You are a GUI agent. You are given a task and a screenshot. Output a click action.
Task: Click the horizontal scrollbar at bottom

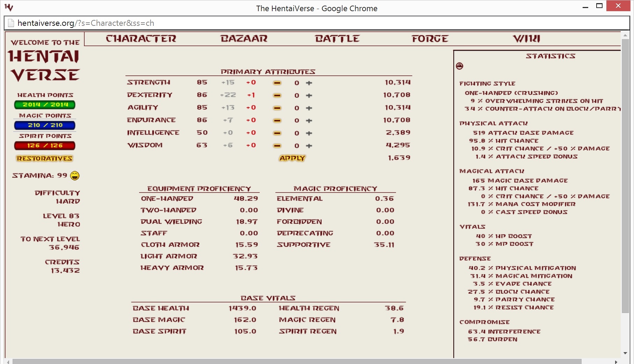[297, 362]
